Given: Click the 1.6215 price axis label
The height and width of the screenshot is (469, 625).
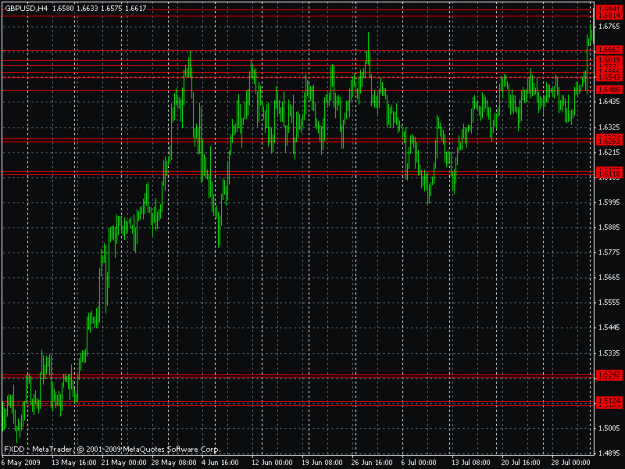Looking at the screenshot, I should tap(609, 152).
